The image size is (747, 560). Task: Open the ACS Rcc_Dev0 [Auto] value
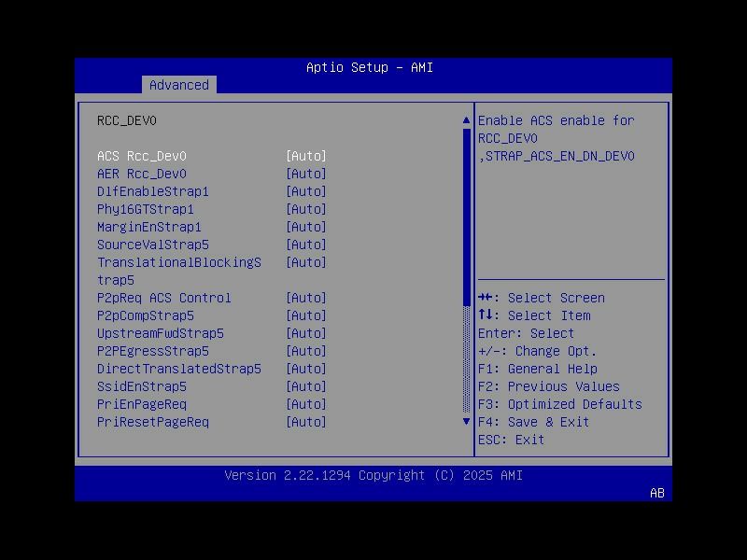pyautogui.click(x=306, y=156)
